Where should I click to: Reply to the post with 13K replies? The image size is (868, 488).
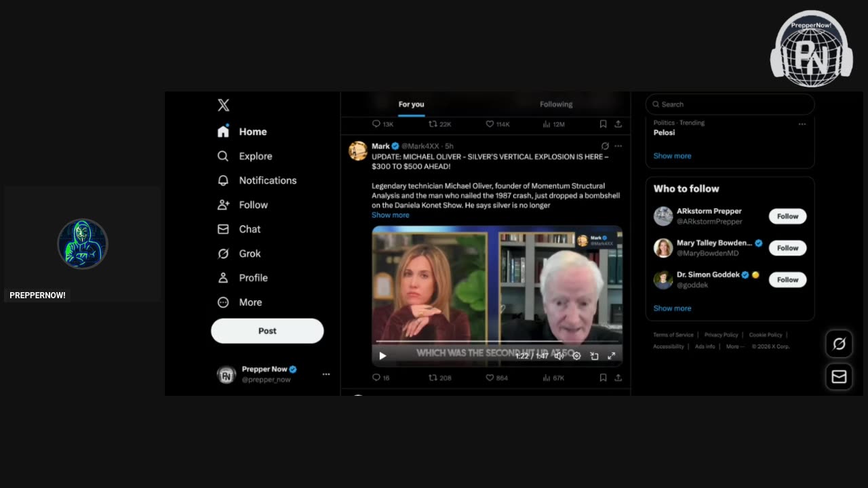coord(383,124)
